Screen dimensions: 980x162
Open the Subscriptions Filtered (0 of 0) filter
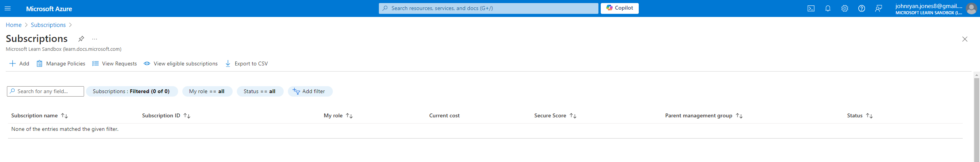pyautogui.click(x=132, y=91)
